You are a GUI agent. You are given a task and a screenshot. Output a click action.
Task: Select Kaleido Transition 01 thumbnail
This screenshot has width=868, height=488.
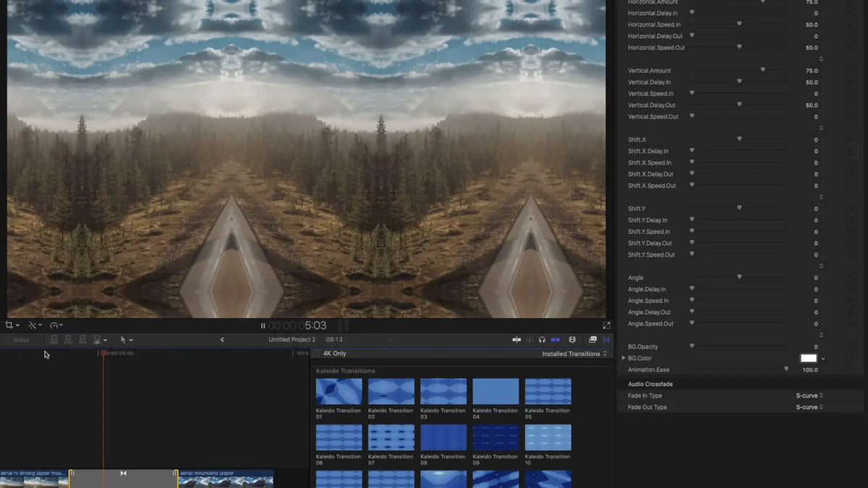pos(339,391)
